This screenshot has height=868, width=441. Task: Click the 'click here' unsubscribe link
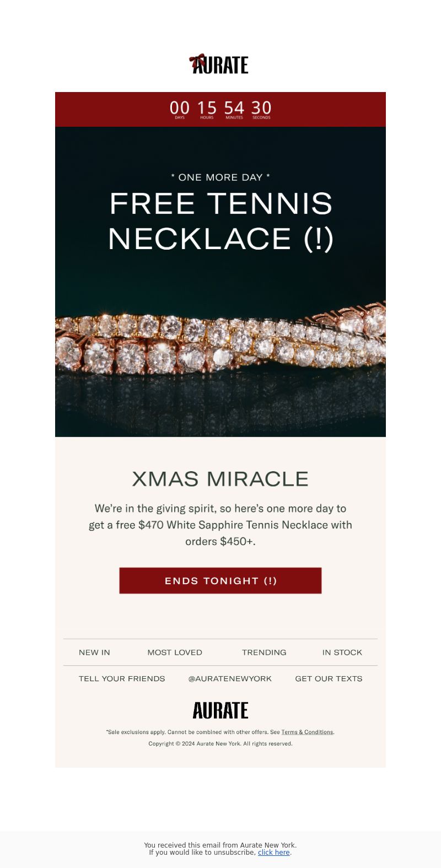point(274,853)
